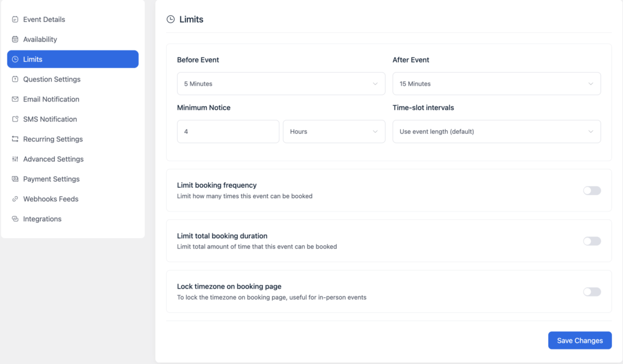Image resolution: width=623 pixels, height=364 pixels.
Task: Open the After Event 15 Minutes dropdown
Action: coord(496,84)
